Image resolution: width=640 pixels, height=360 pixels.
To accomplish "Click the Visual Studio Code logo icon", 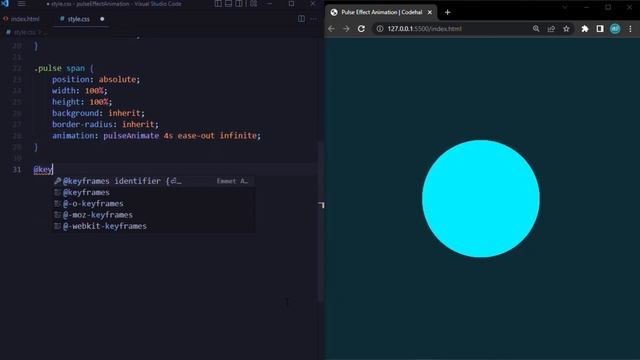I will (5, 3).
